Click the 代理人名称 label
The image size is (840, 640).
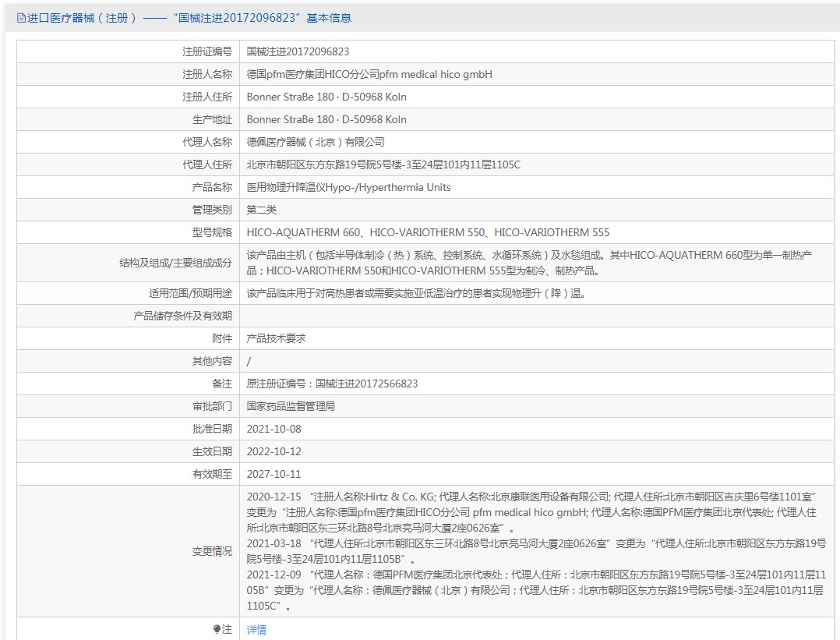pyautogui.click(x=207, y=142)
